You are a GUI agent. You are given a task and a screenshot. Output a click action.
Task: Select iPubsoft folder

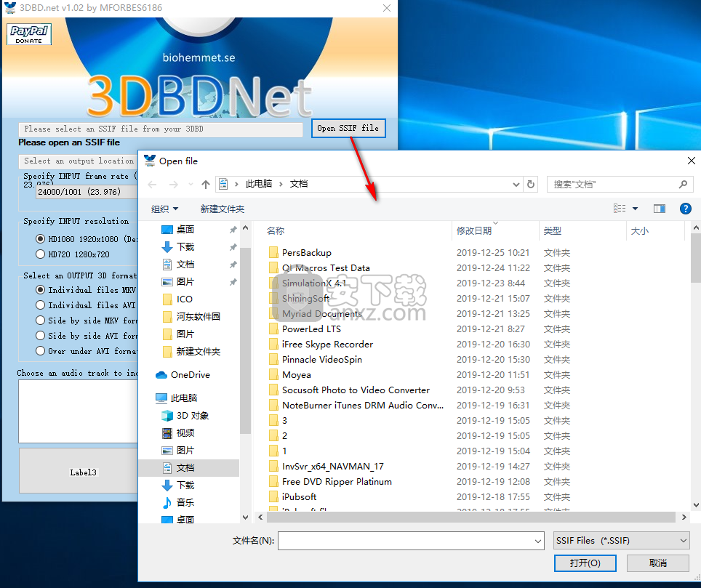pos(299,497)
